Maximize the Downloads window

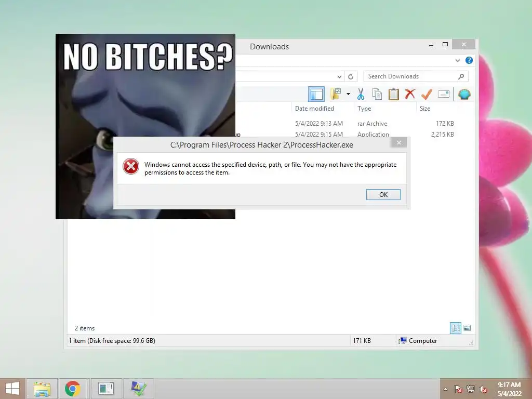click(445, 45)
